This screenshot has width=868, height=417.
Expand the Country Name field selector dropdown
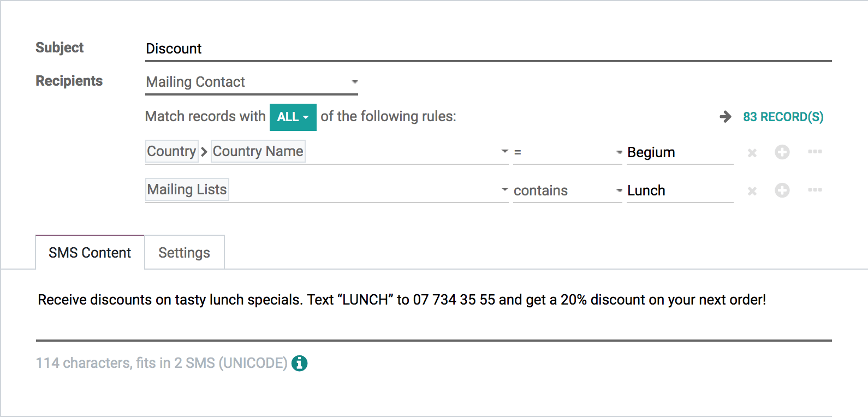point(503,152)
